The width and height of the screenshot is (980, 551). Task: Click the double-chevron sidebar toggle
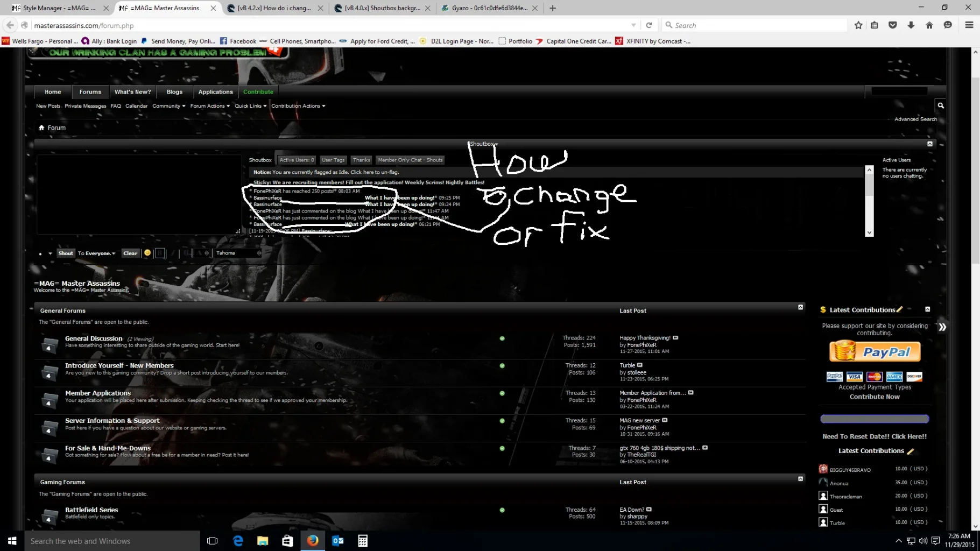point(942,327)
